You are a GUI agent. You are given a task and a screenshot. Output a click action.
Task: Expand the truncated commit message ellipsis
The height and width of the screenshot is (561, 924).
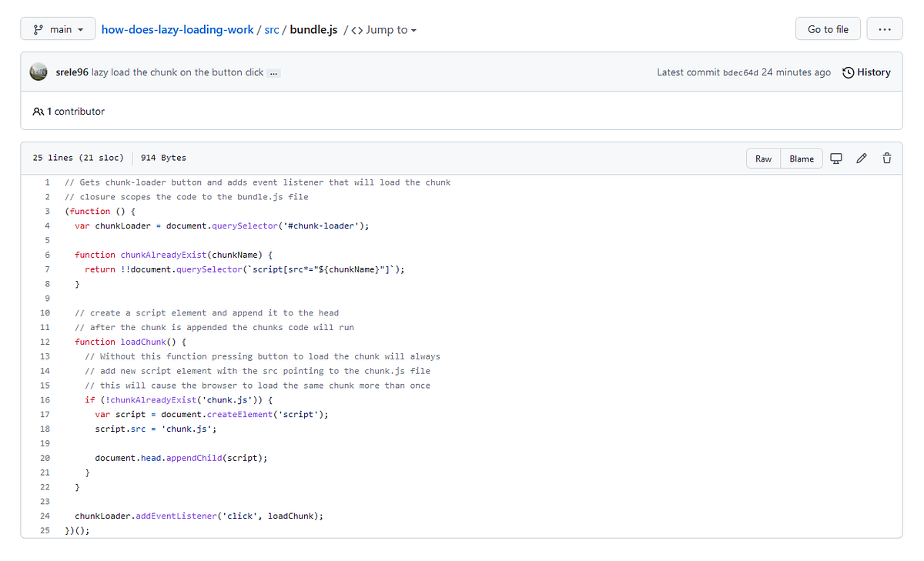[x=273, y=72]
